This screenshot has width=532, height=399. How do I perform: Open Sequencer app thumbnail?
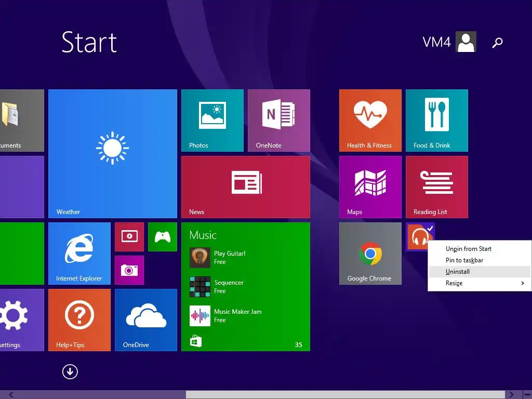[x=200, y=287]
